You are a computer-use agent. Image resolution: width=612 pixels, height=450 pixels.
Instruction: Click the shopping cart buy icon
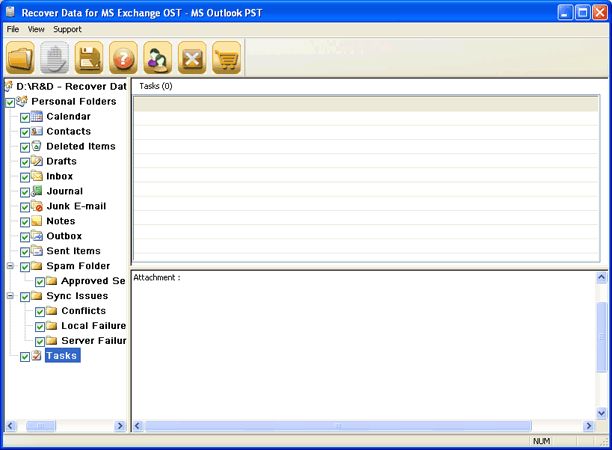pos(226,58)
